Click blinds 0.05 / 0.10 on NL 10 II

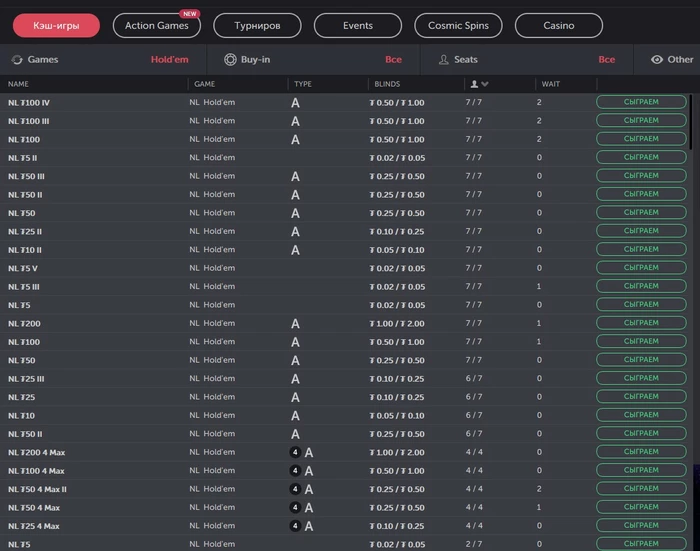[397, 250]
